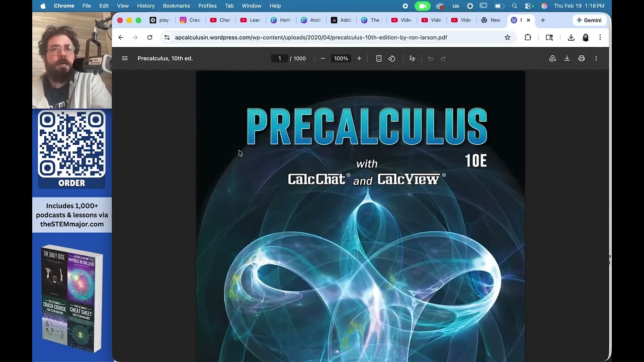Switch to the Adobe tab
Screen dimensions: 644x362
pyautogui.click(x=341, y=20)
